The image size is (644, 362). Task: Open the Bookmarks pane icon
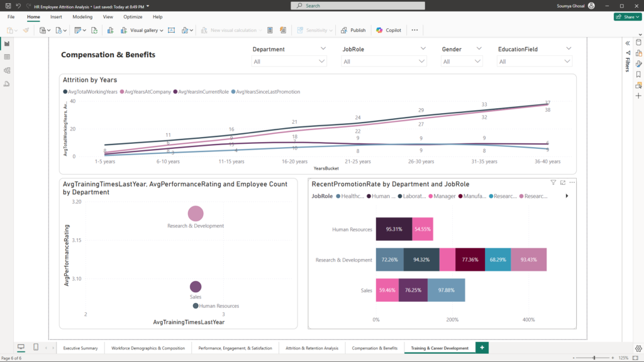pos(638,74)
